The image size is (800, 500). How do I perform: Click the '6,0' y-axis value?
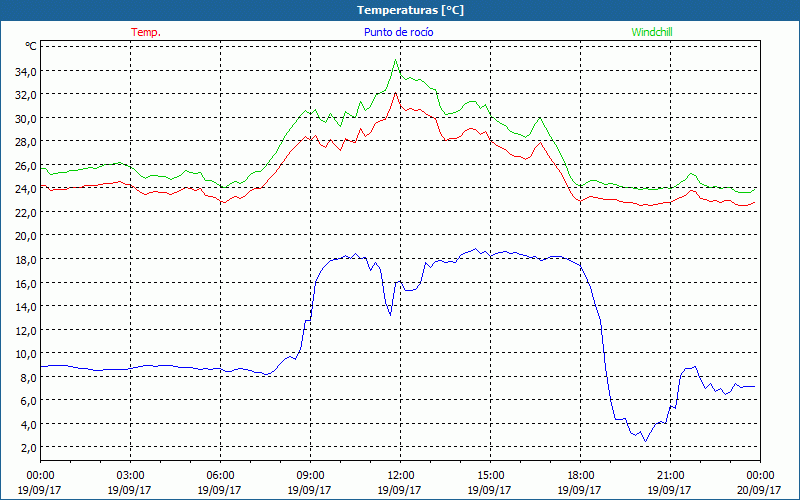pyautogui.click(x=28, y=401)
